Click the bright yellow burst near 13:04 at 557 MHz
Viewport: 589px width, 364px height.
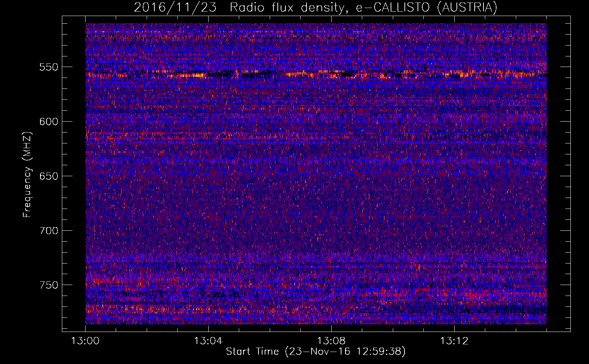click(x=193, y=75)
